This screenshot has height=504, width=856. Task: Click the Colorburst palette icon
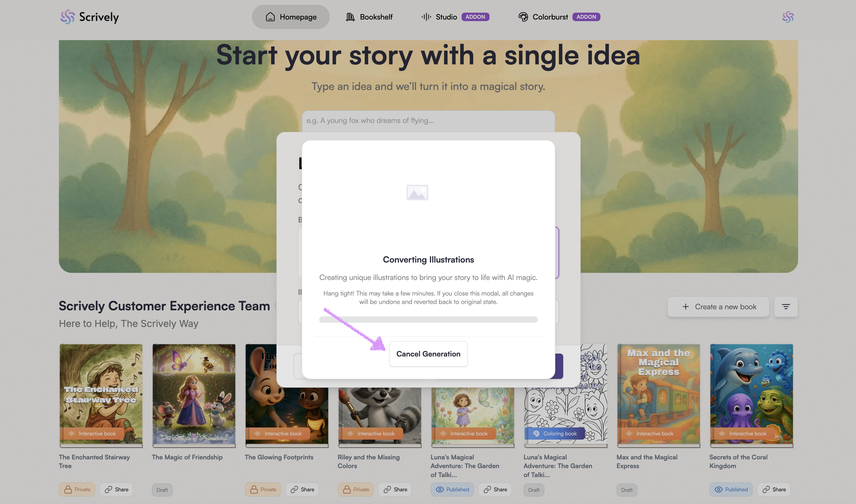[523, 17]
